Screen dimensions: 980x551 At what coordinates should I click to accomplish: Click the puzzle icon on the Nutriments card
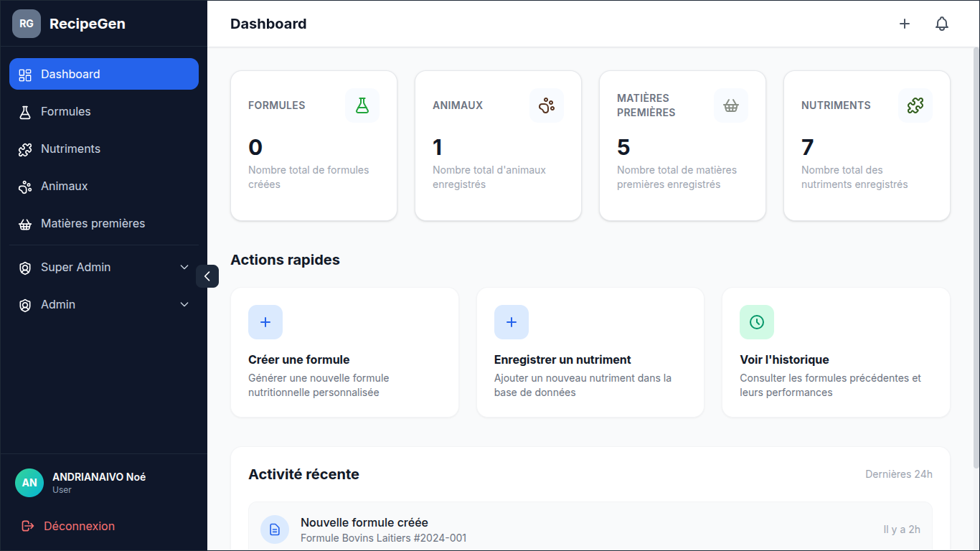tap(915, 105)
